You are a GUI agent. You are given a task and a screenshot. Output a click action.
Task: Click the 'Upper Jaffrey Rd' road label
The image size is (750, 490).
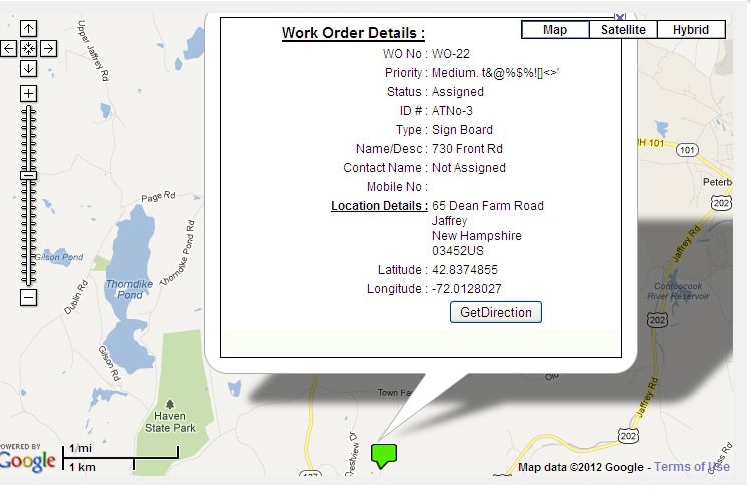pyautogui.click(x=93, y=50)
